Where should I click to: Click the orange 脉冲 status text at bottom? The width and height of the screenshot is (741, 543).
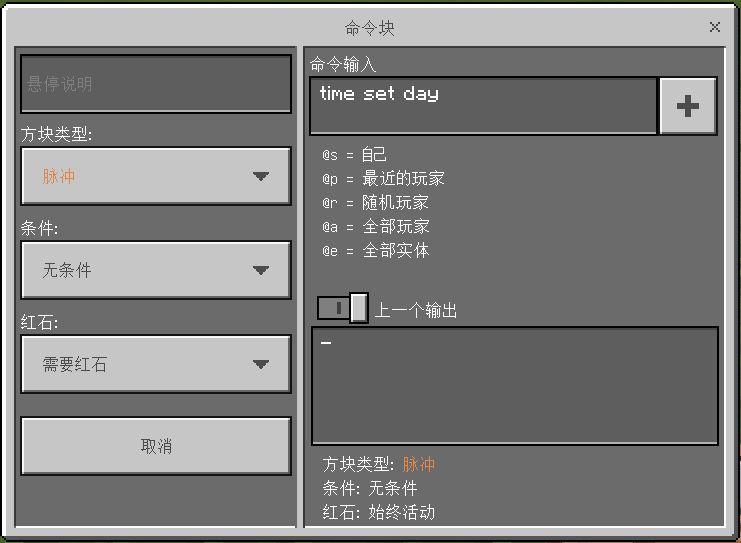pos(419,464)
